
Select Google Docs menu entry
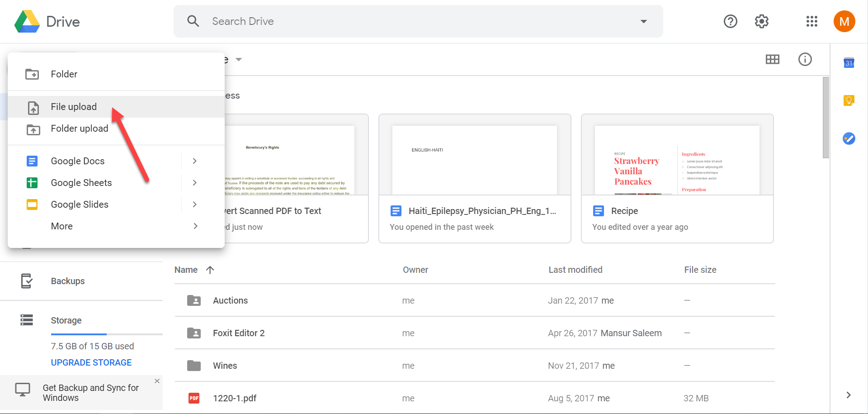(x=116, y=161)
